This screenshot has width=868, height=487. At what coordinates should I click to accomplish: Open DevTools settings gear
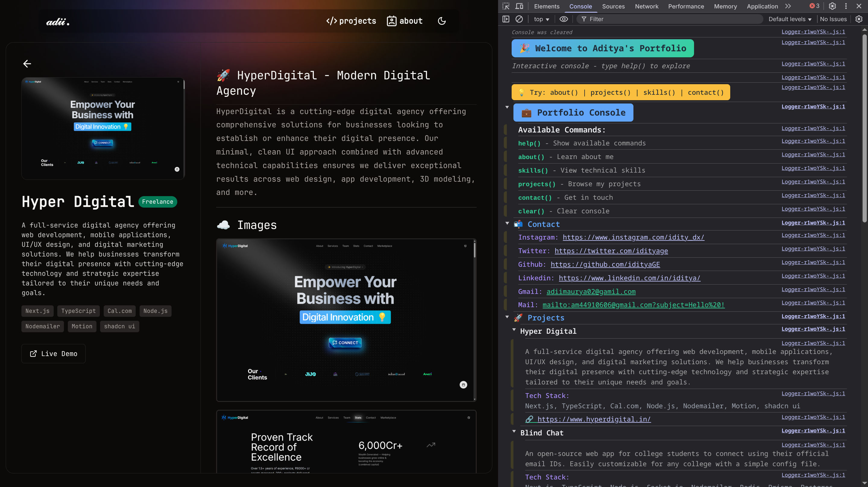point(832,6)
